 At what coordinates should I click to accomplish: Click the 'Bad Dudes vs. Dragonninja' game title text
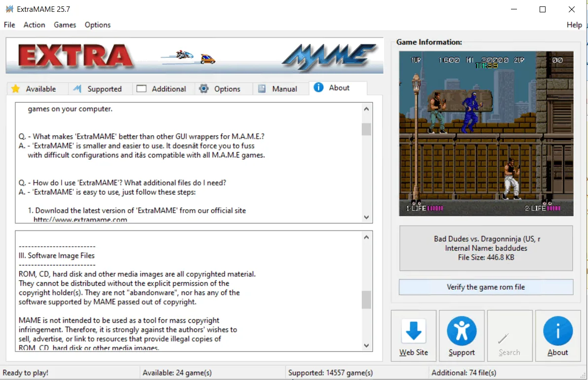click(487, 239)
